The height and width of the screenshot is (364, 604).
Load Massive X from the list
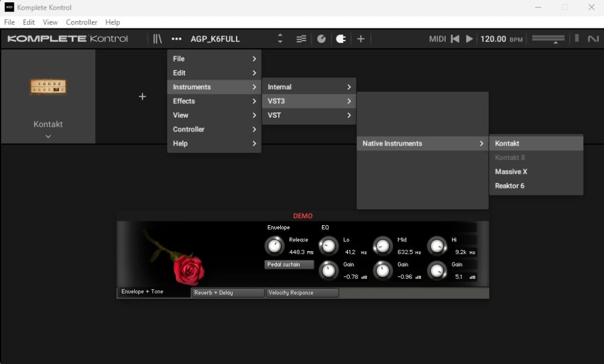[536, 171]
